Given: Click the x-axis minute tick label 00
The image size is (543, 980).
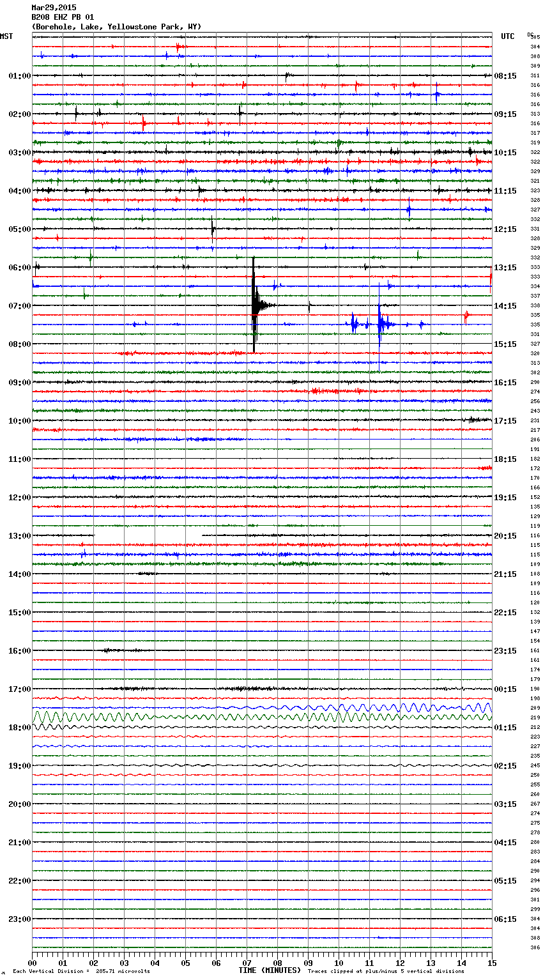Looking at the screenshot, I should [32, 963].
